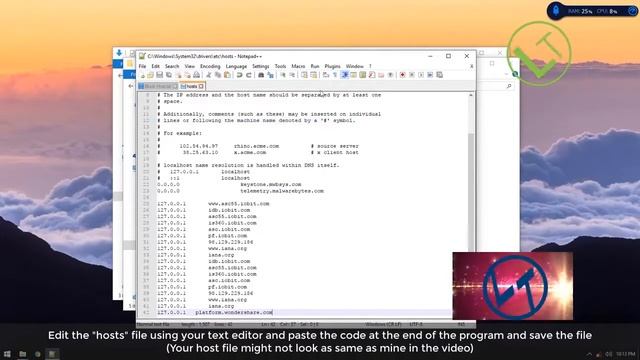Open the Run menu
This screenshot has width=640, height=360.
[315, 66]
